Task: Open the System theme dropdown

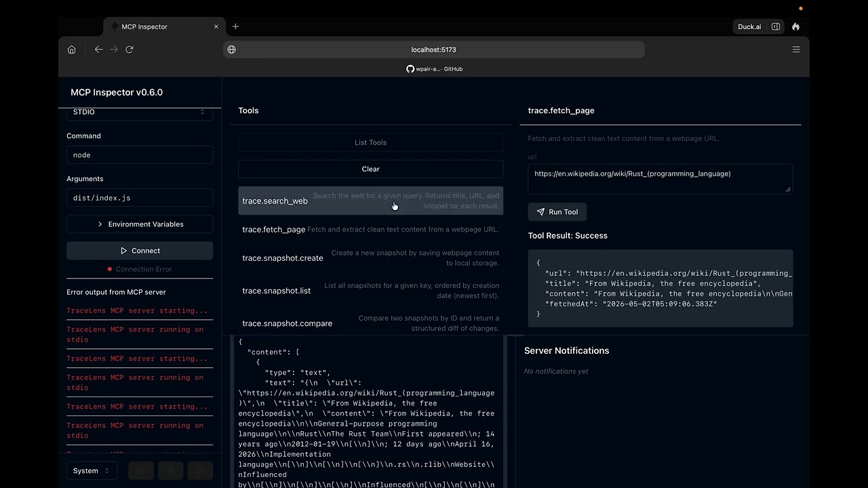Action: 92,471
